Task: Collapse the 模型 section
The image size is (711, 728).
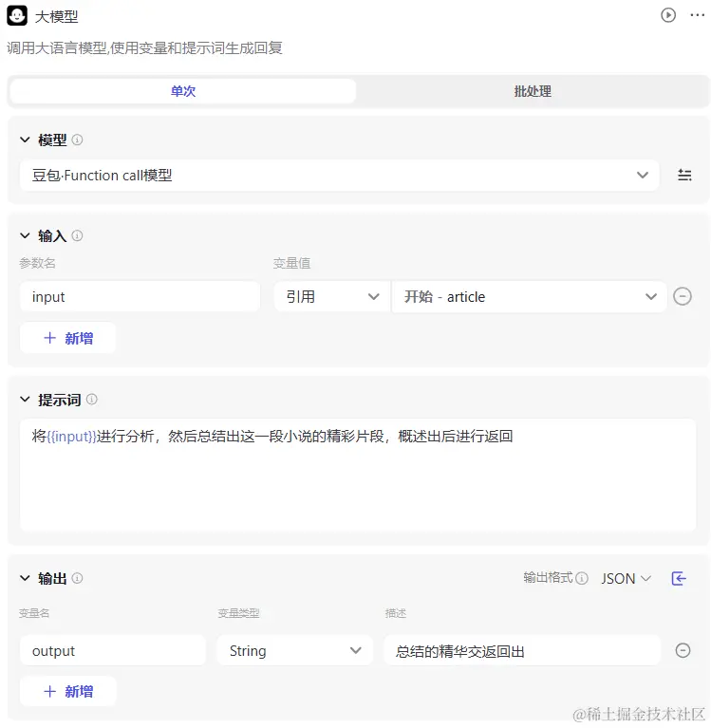Action: pos(25,140)
